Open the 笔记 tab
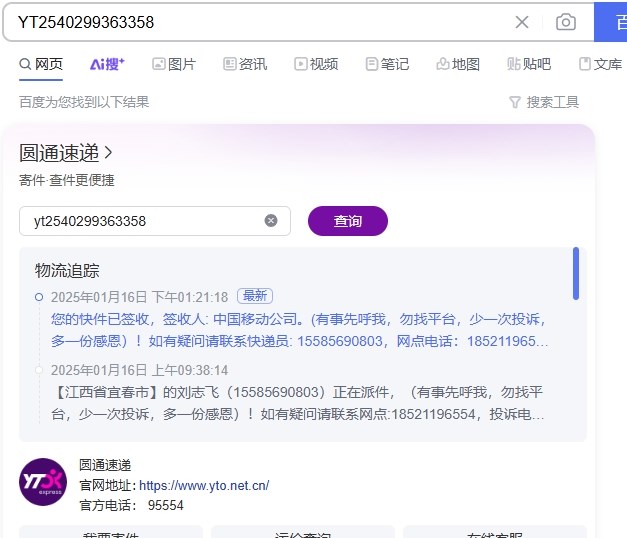The image size is (627, 538). coord(387,64)
